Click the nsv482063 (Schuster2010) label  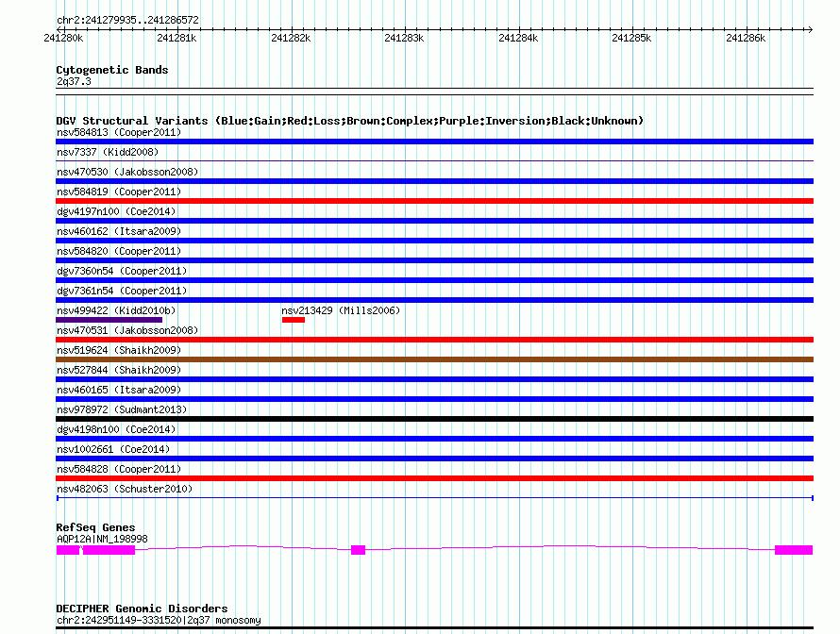[124, 489]
